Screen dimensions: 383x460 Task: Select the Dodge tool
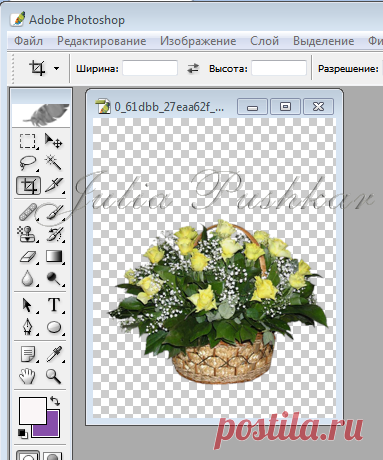tap(54, 278)
